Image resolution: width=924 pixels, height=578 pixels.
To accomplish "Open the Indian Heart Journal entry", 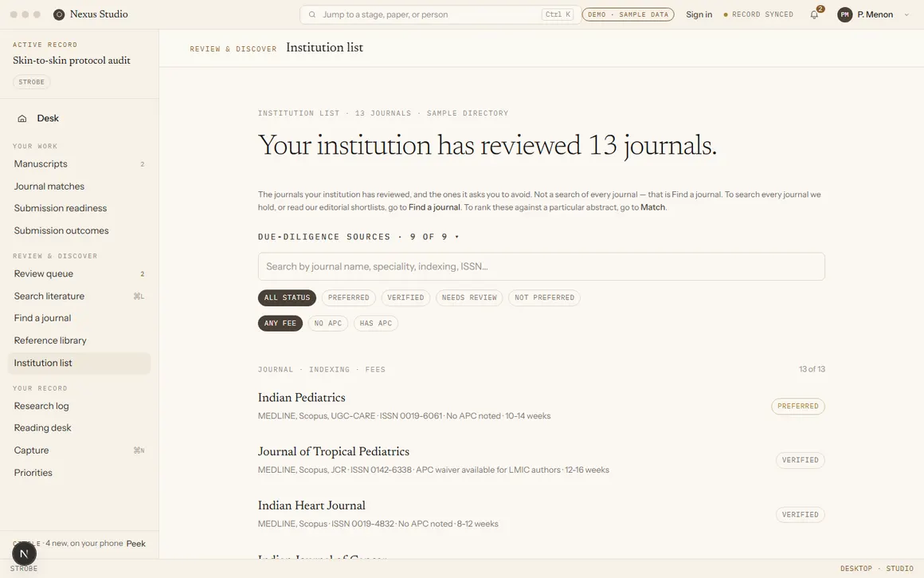I will coord(311,506).
